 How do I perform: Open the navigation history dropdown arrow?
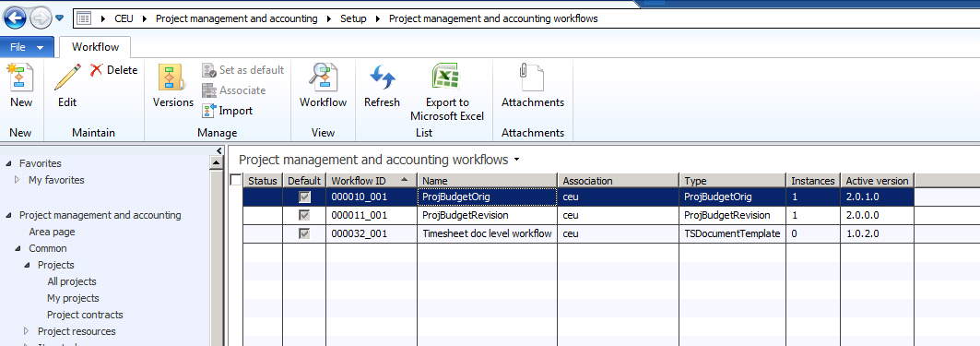(x=60, y=18)
